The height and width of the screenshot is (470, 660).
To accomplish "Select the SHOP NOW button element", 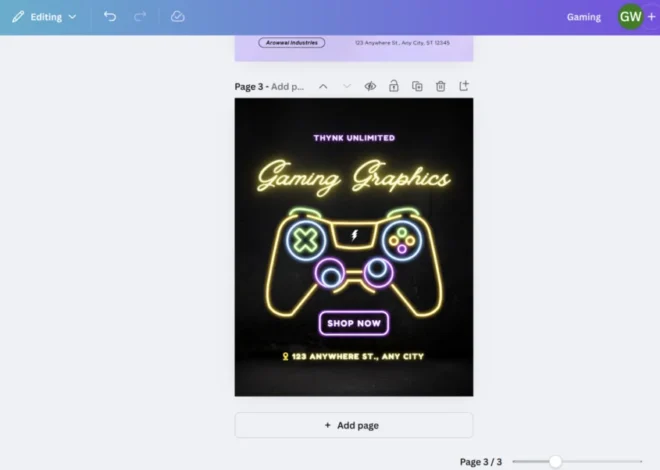I will click(x=354, y=323).
